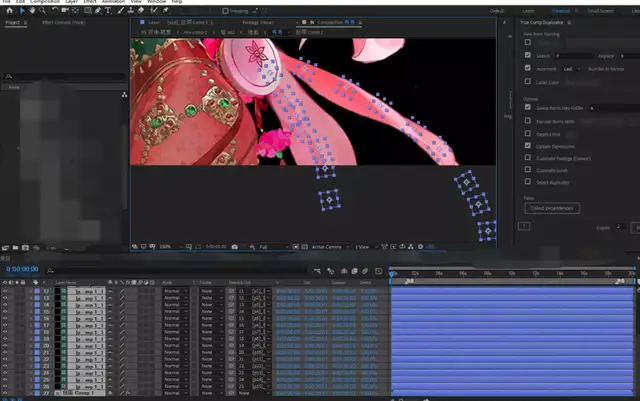Open layer 12 blending Mode dropdown

[x=176, y=291]
